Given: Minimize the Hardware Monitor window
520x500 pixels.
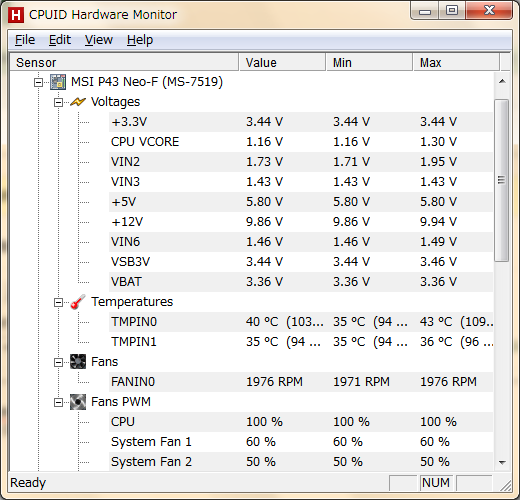Looking at the screenshot, I should (425, 11).
